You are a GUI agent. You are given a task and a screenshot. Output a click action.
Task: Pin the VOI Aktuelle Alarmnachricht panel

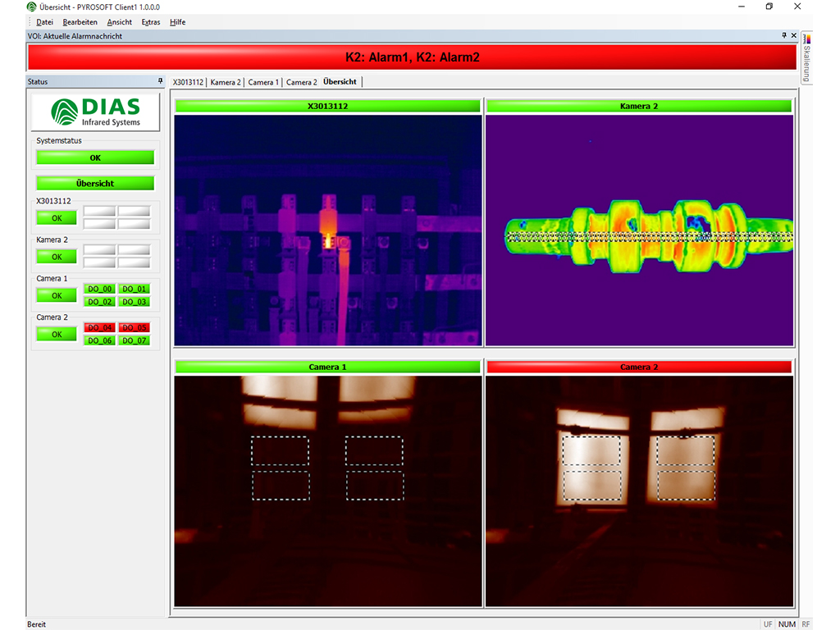pyautogui.click(x=785, y=35)
